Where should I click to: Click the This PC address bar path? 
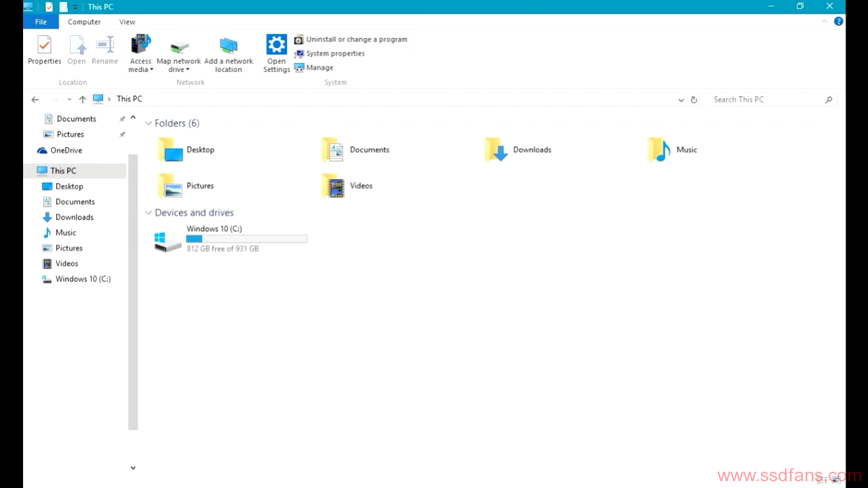tap(130, 99)
